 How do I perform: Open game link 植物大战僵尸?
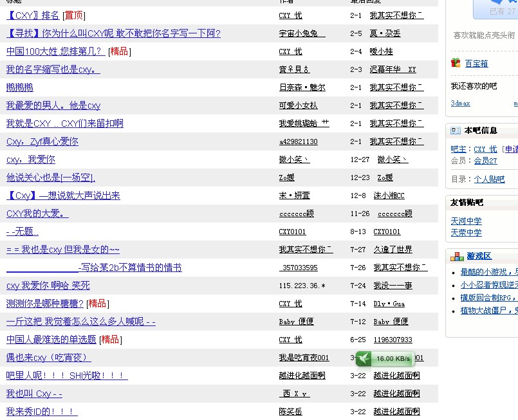[489, 311]
